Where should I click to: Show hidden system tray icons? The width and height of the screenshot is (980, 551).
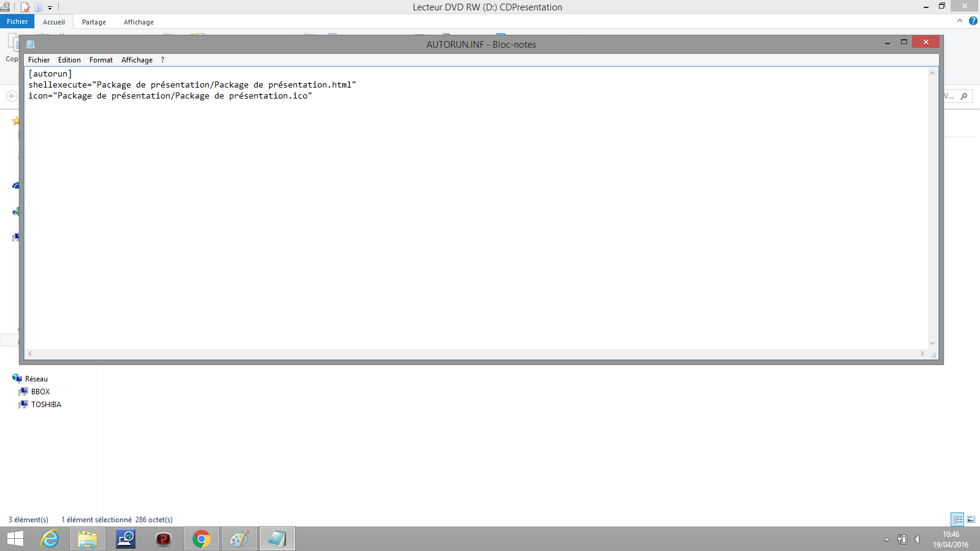point(887,539)
